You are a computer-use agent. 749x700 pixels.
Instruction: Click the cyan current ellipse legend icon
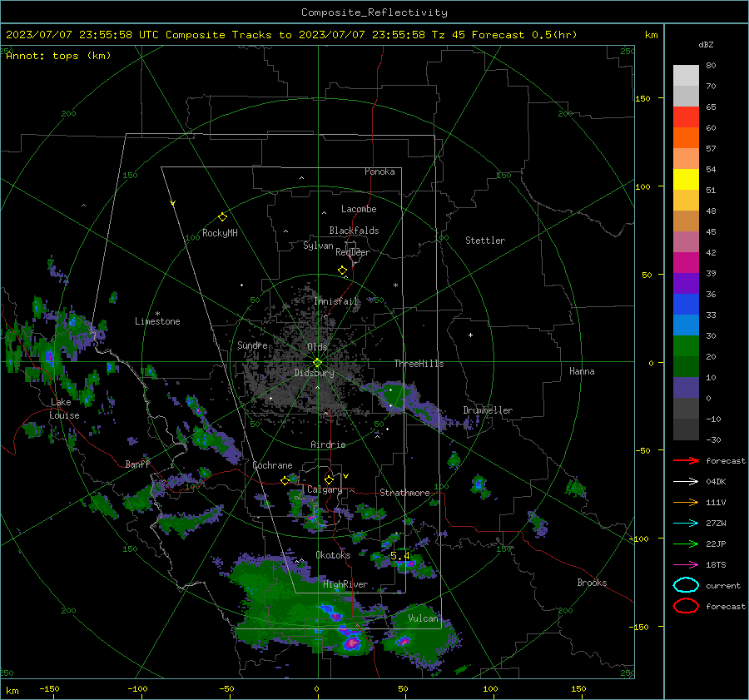pos(686,585)
